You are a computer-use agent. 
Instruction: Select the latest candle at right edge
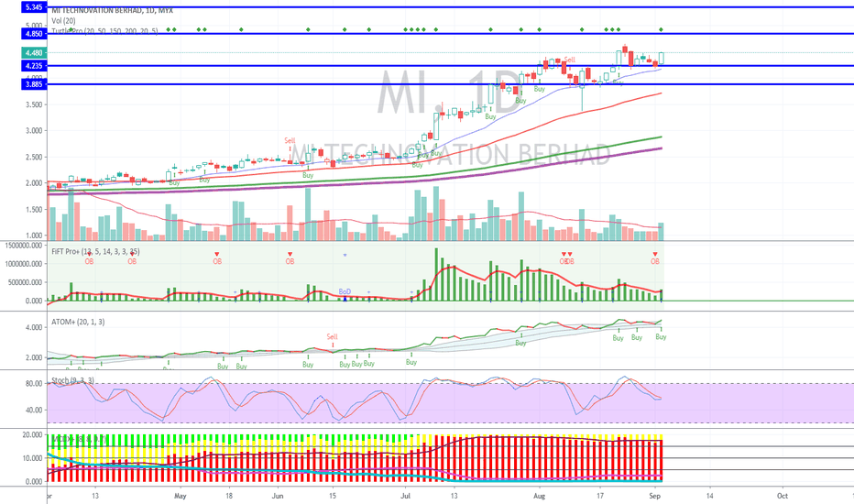pos(662,59)
